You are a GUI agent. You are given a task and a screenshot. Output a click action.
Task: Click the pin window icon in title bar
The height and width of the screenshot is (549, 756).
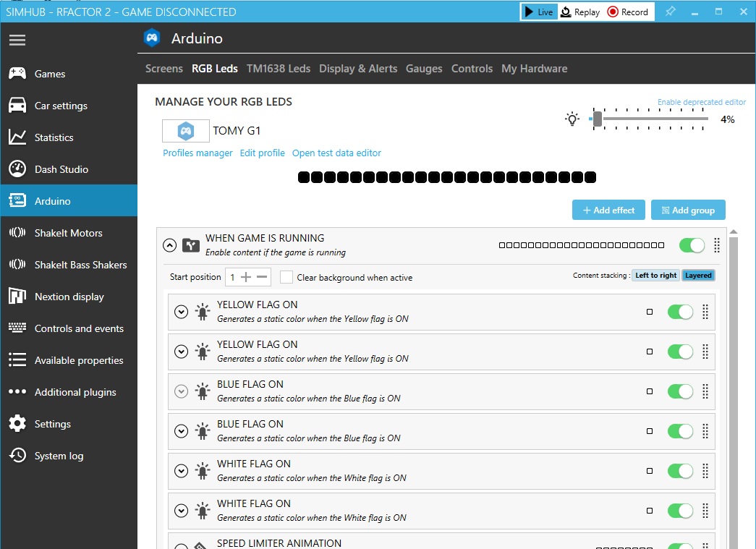pos(670,12)
